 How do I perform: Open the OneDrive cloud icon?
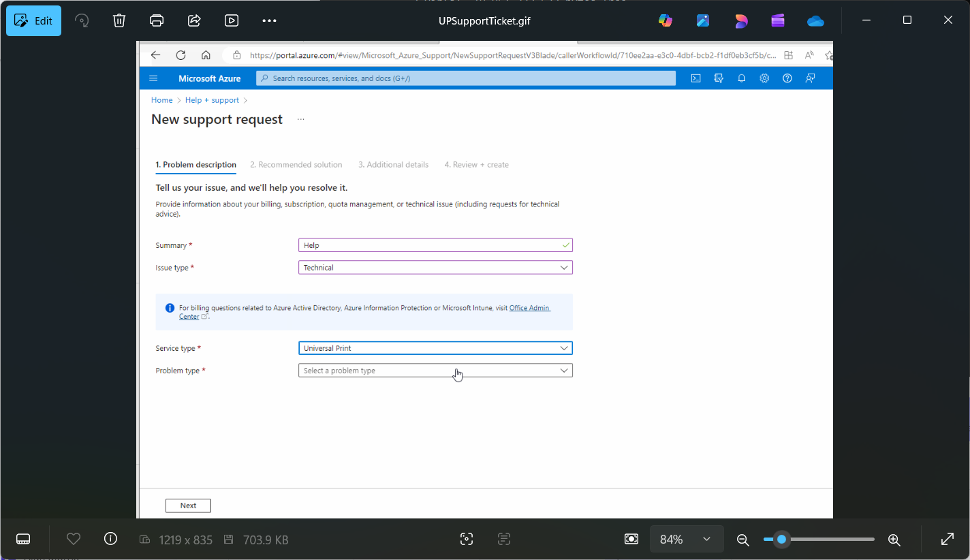[815, 21]
